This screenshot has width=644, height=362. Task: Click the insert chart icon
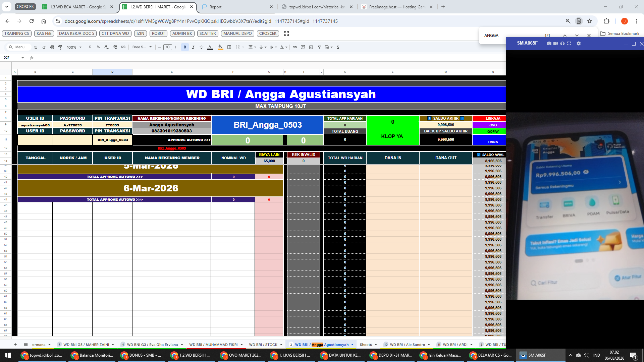(311, 47)
